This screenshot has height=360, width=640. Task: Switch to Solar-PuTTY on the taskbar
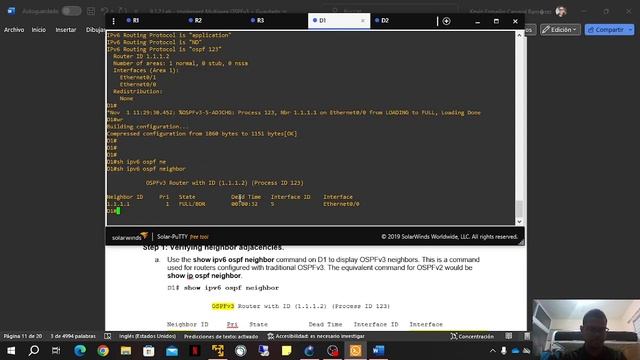pyautogui.click(x=356, y=351)
